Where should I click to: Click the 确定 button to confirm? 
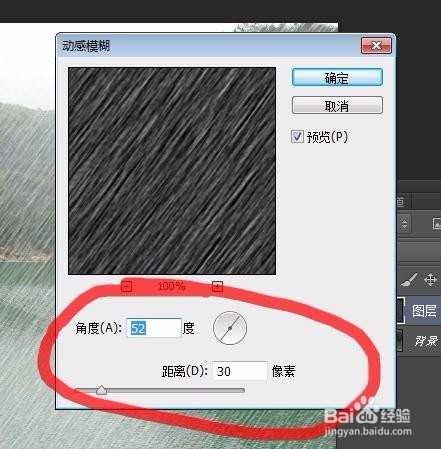pos(337,78)
